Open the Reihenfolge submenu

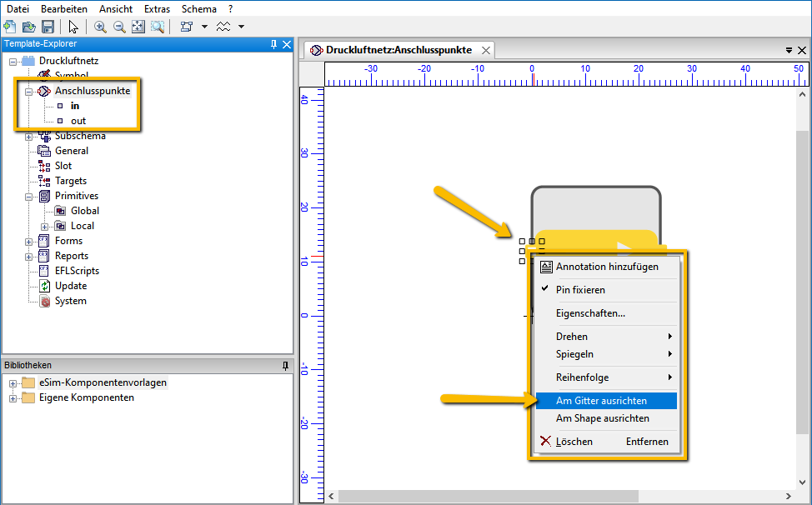click(x=606, y=377)
